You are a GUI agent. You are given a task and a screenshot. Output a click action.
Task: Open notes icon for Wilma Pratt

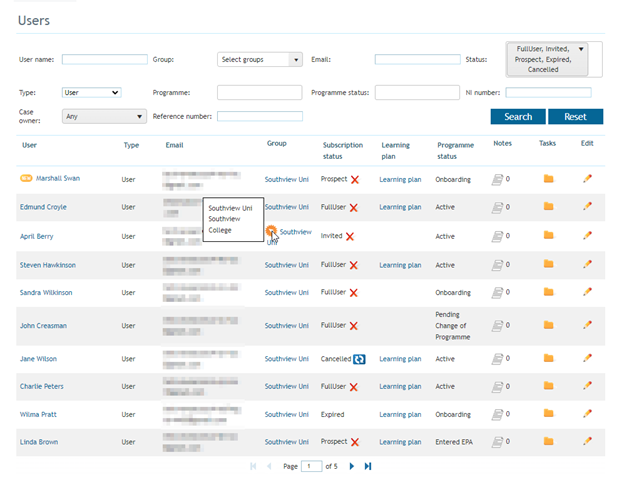pyautogui.click(x=497, y=415)
